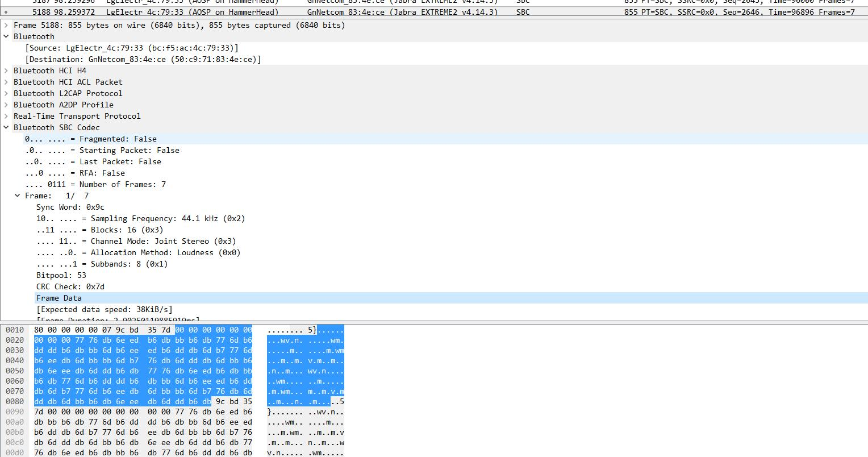The image size is (868, 457).
Task: Click byte 7d at start of row 0090
Action: click(39, 412)
